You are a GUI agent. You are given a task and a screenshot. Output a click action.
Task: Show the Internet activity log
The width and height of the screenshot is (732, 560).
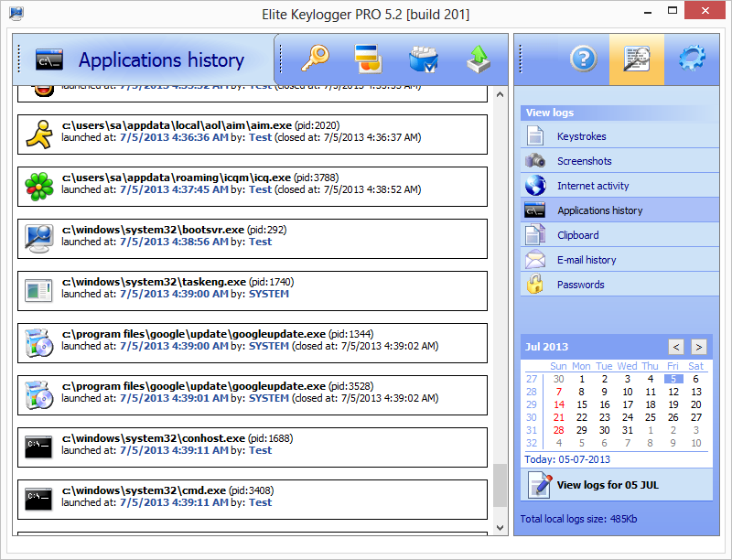(593, 186)
